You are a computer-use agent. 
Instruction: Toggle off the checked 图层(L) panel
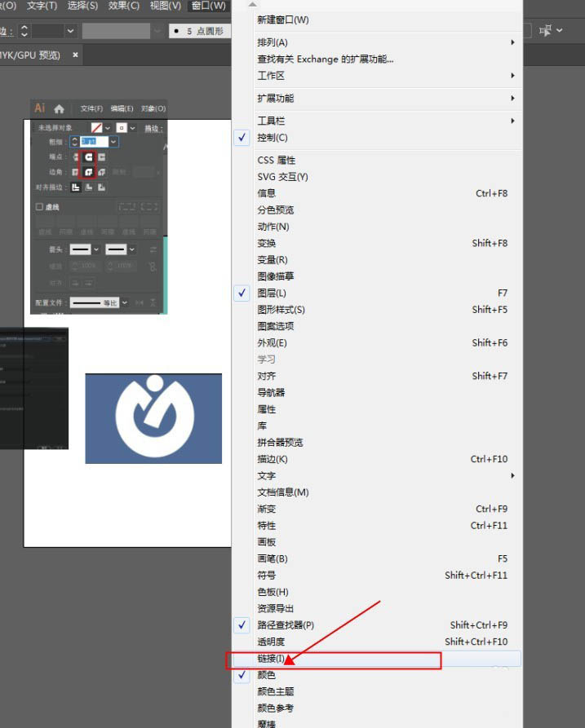377,293
